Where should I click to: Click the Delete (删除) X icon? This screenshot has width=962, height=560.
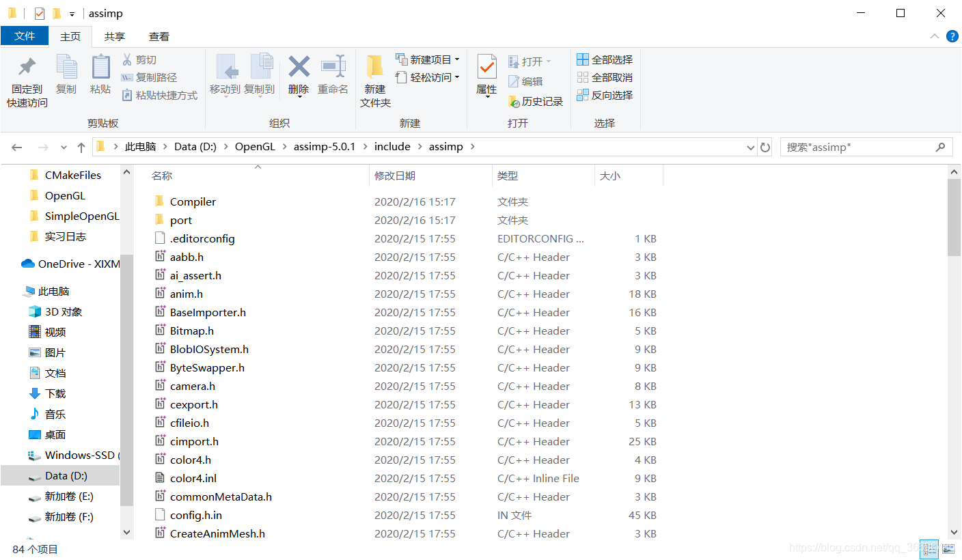[299, 66]
